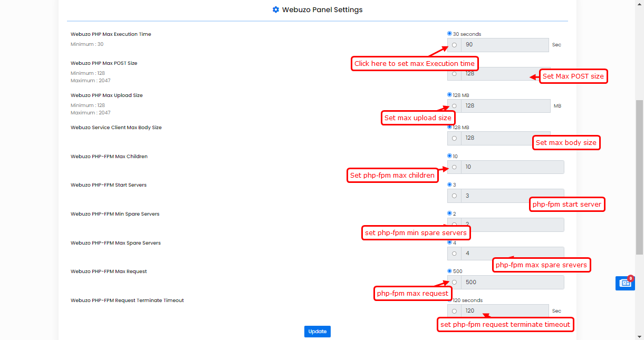This screenshot has height=340, width=644.
Task: Click the Webuzo Panel Settings gear icon
Action: [275, 9]
